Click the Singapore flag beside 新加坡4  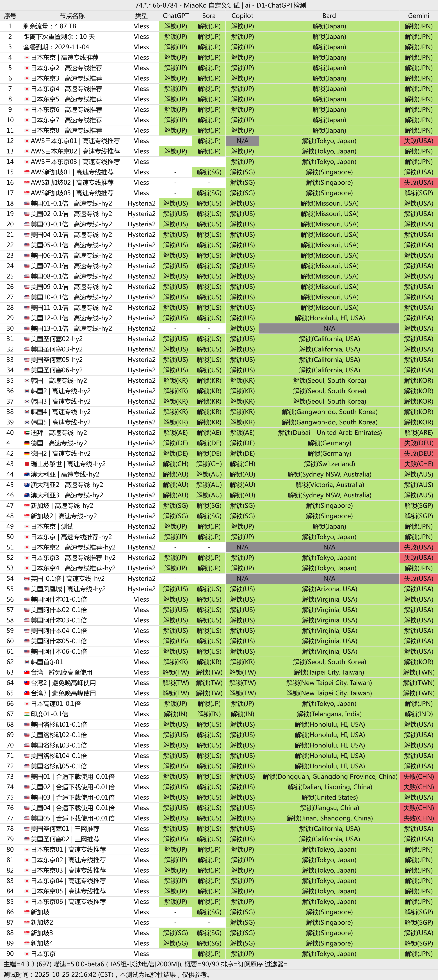click(x=27, y=944)
